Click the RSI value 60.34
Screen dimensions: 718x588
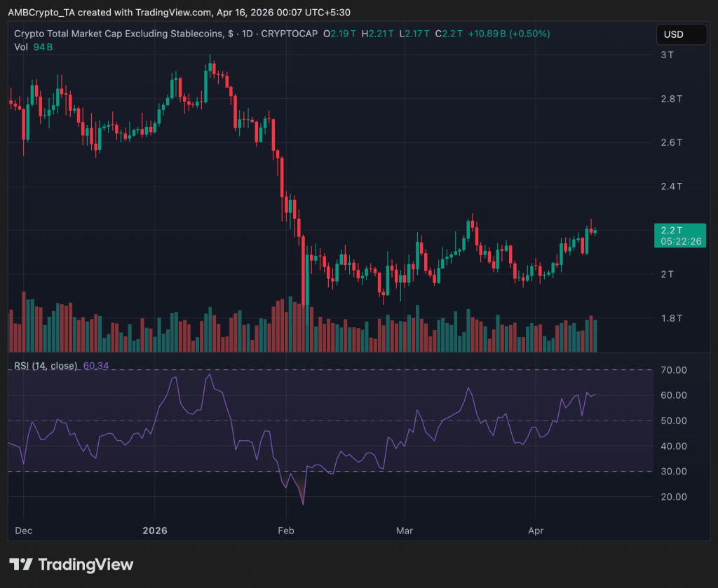click(96, 366)
